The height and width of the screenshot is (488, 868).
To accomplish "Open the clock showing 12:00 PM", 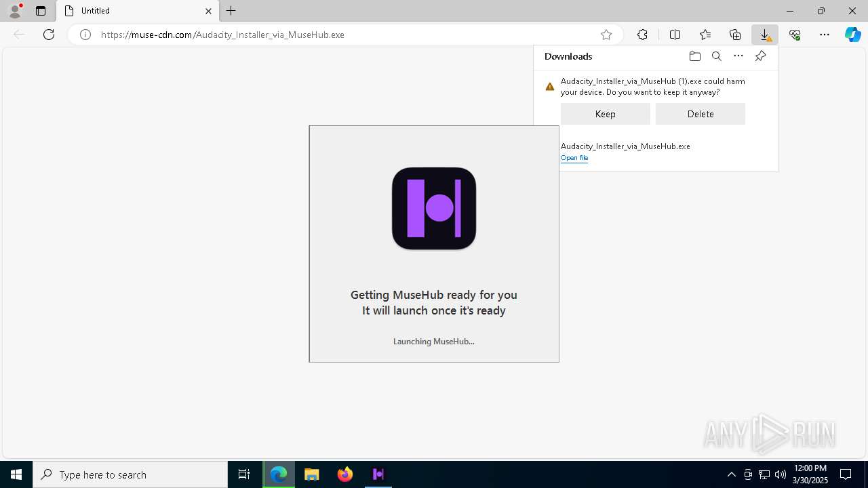I will [810, 474].
